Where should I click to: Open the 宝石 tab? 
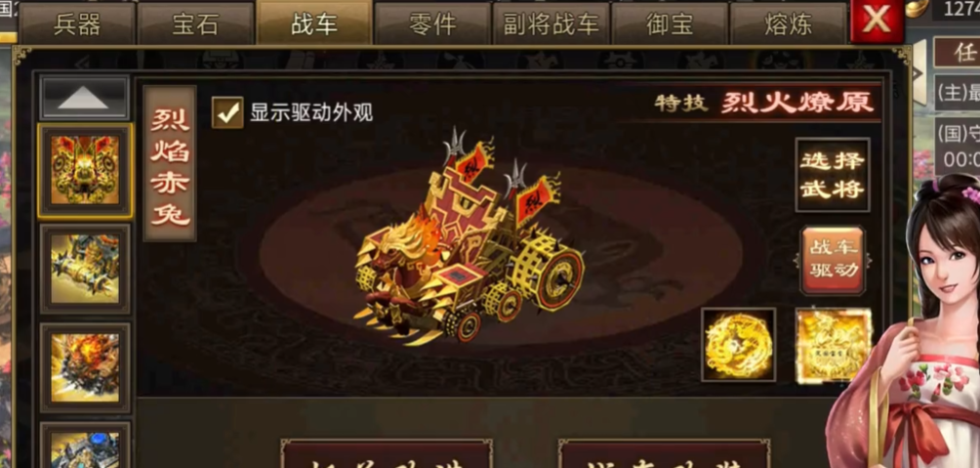tap(195, 24)
